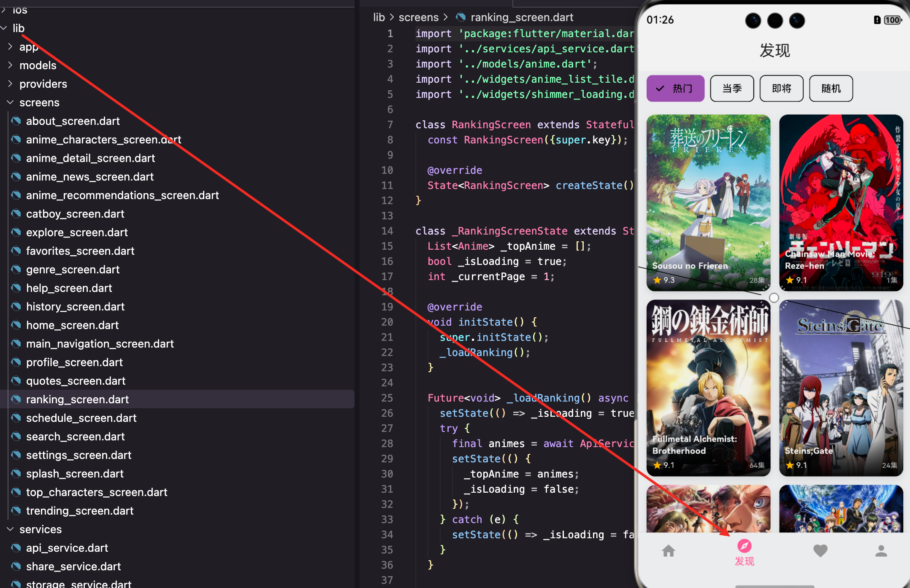Select the 即将 filter chip

click(781, 89)
